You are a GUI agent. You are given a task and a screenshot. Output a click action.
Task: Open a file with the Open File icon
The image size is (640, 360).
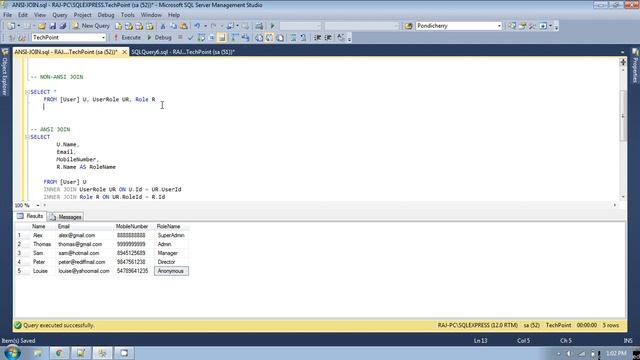tap(42, 26)
